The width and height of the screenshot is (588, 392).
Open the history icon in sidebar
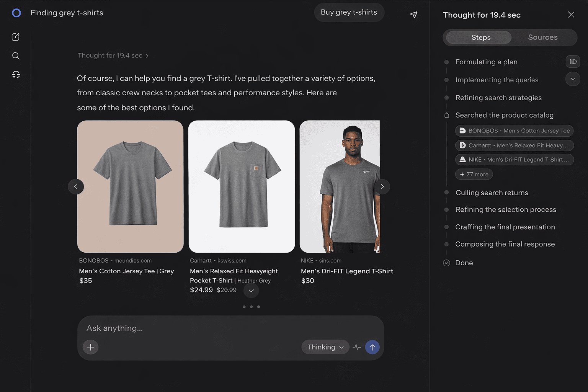click(16, 74)
